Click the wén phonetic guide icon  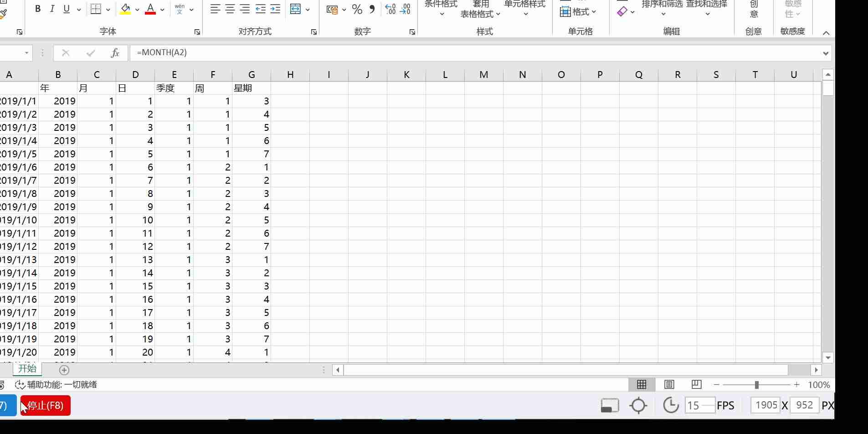pos(180,9)
